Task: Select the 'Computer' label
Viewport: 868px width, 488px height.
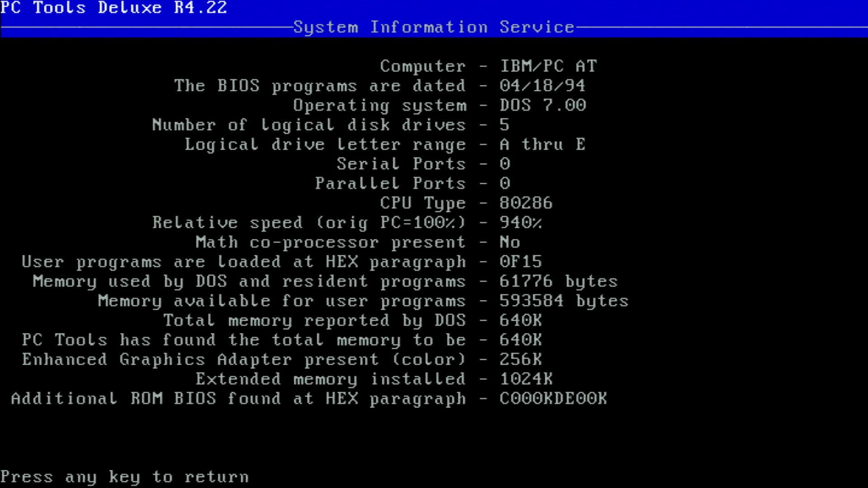Action: [x=423, y=66]
